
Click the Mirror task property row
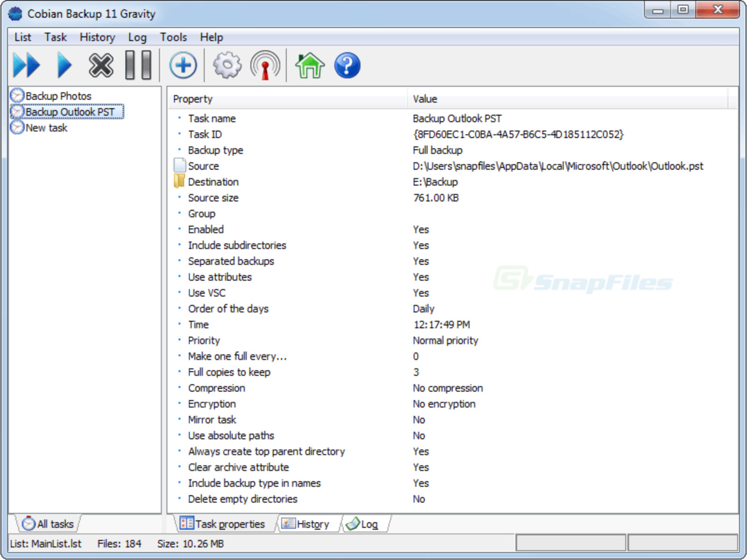coord(212,420)
